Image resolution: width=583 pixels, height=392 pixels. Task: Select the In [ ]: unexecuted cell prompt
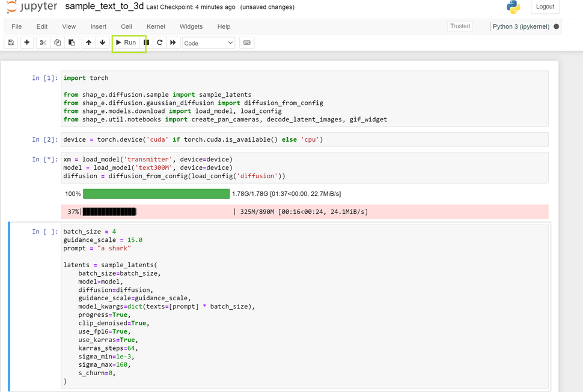[x=45, y=232]
